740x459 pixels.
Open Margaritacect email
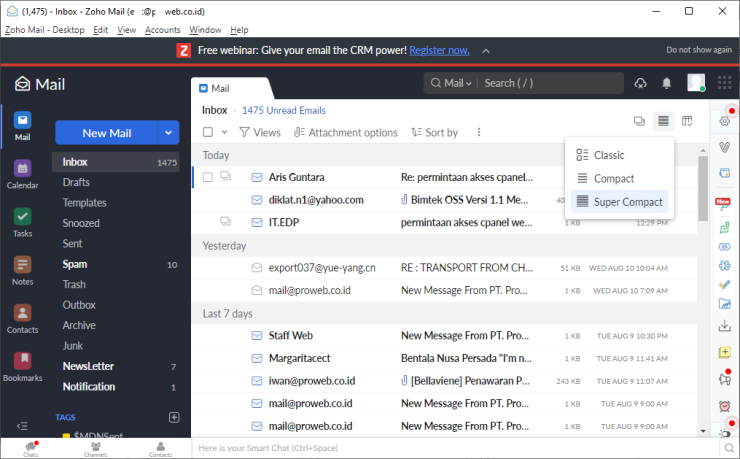[x=445, y=359]
